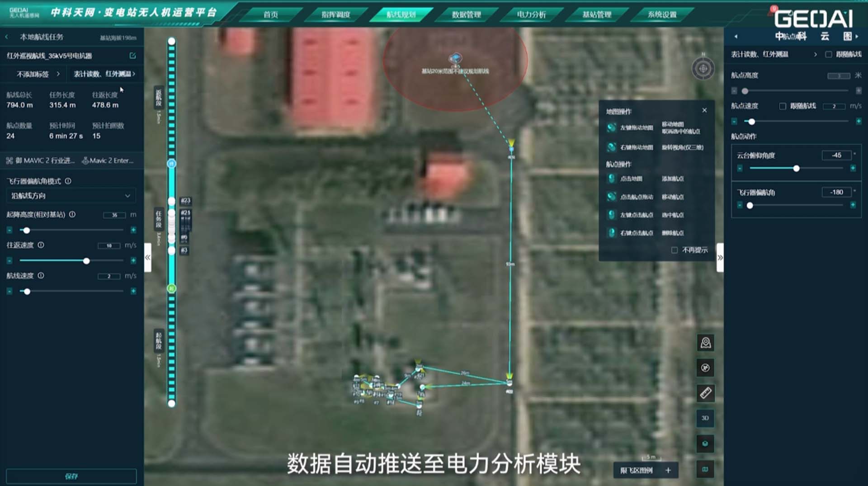Close the 地图操作 help panel

coord(704,110)
